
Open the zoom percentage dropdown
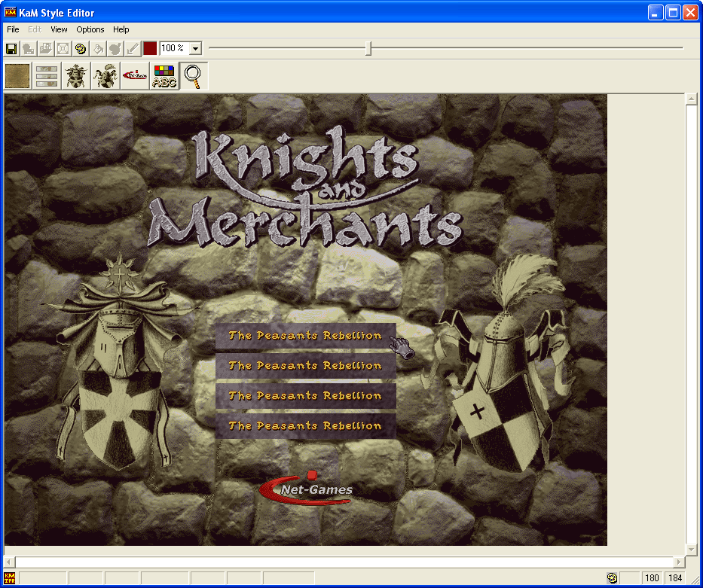(196, 48)
